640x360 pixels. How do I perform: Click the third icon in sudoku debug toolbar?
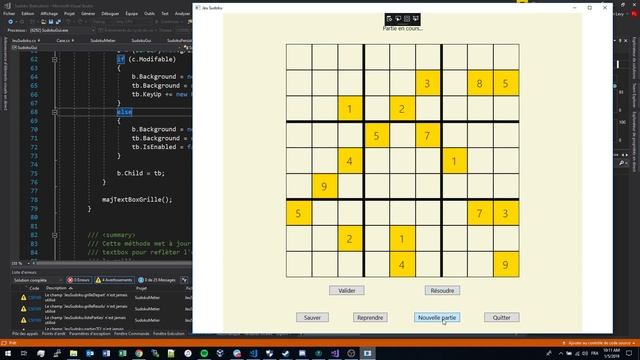point(407,19)
